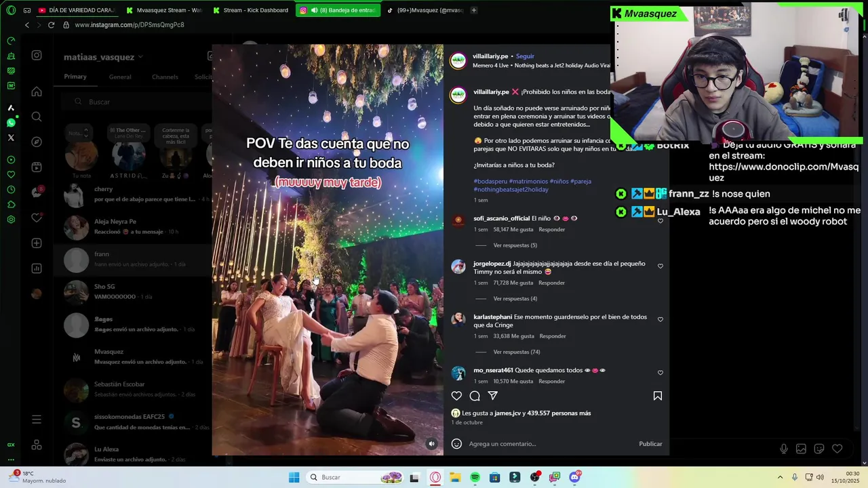Open WhatsApp in the Opera GX sidebar
Screen dimensions: 868x488
point(11,123)
